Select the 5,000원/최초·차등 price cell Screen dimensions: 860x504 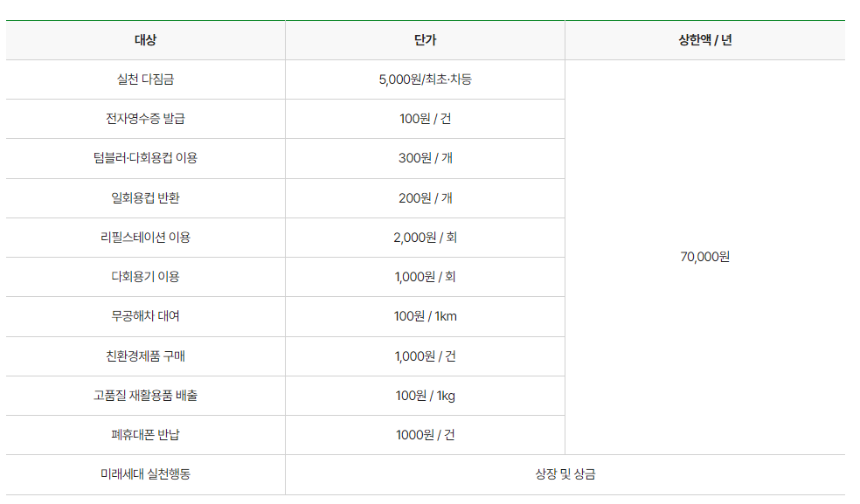coord(425,79)
